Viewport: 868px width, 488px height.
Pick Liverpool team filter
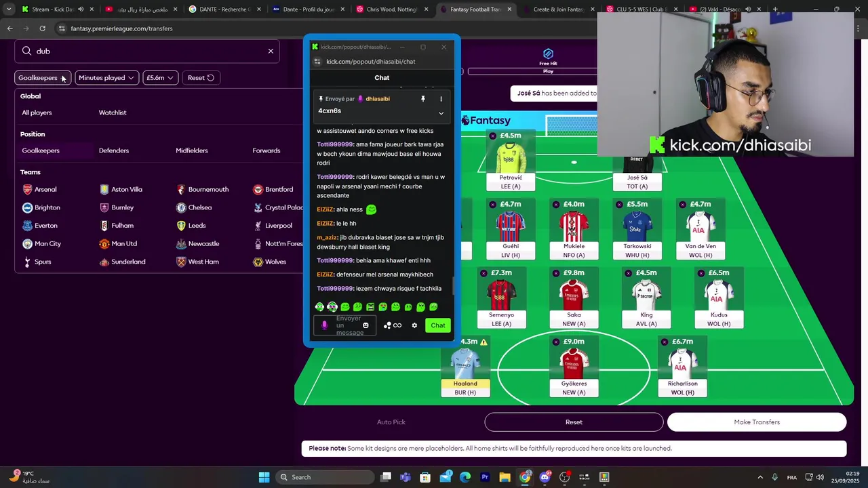273,226
